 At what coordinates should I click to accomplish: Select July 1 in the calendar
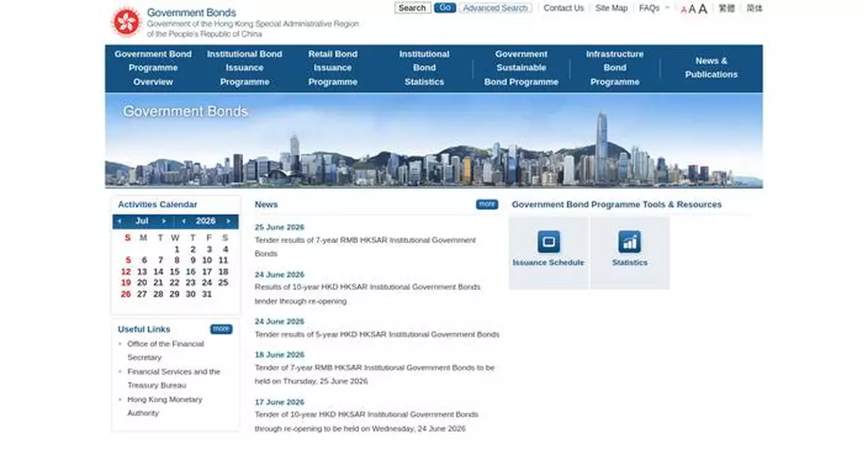click(x=176, y=250)
